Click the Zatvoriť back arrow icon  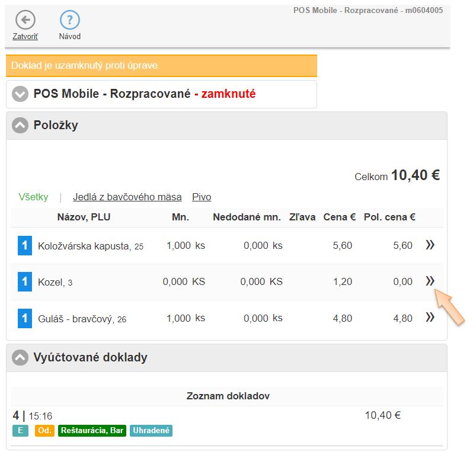[25, 20]
